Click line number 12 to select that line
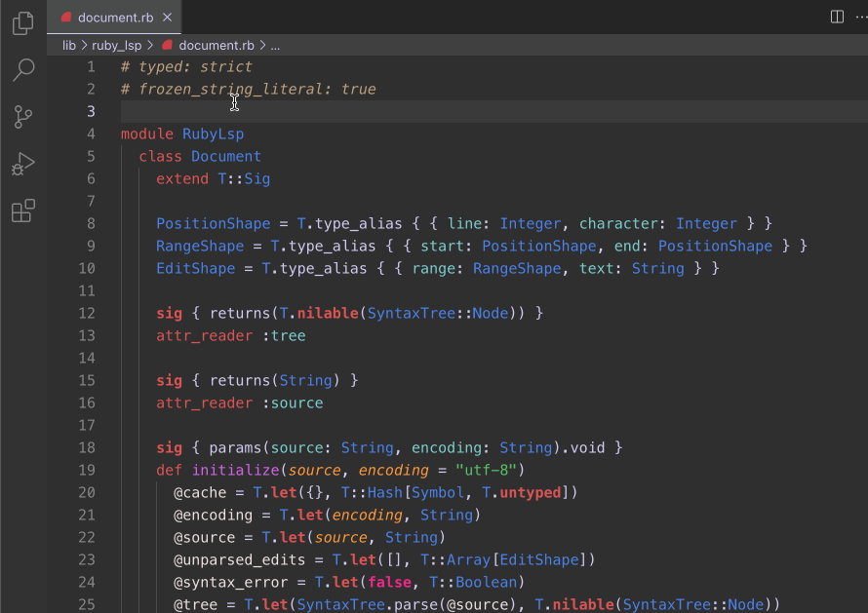 (x=87, y=313)
